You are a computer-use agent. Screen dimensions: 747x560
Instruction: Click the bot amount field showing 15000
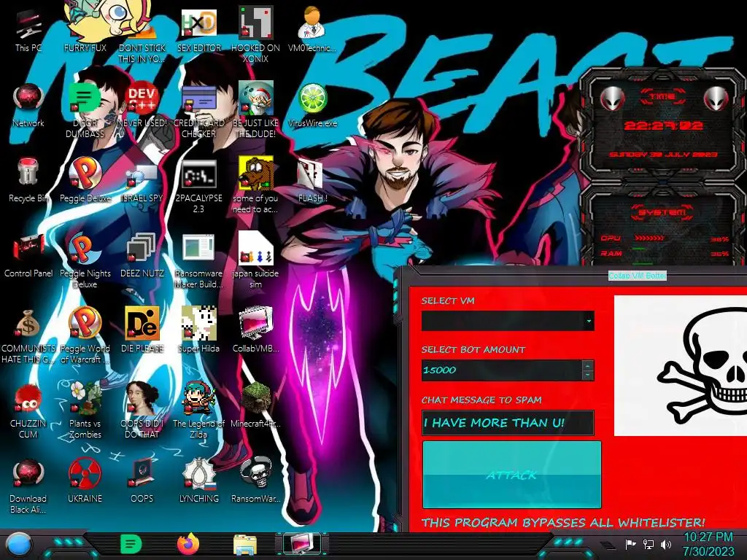pos(502,370)
